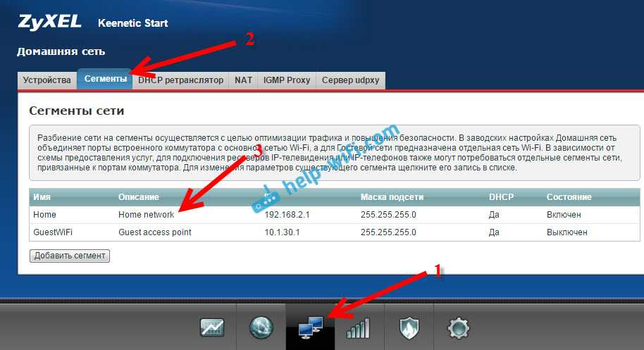The height and width of the screenshot is (350, 644).
Task: Open the system monitor chart icon
Action: coord(212,327)
